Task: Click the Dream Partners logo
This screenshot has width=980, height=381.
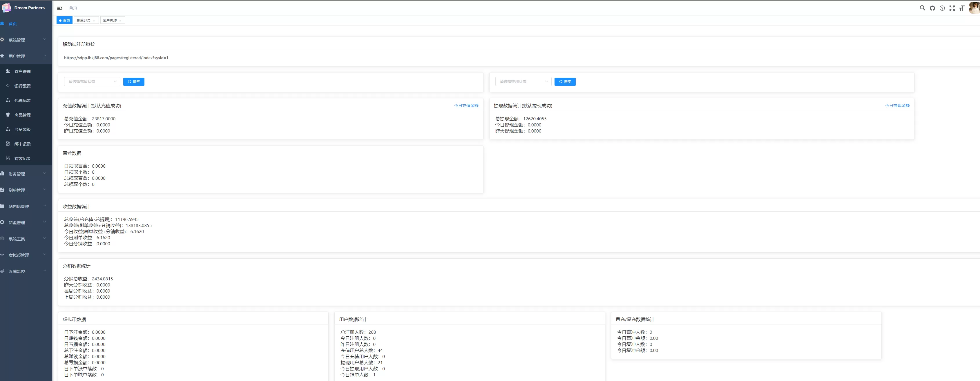Action: [6, 8]
